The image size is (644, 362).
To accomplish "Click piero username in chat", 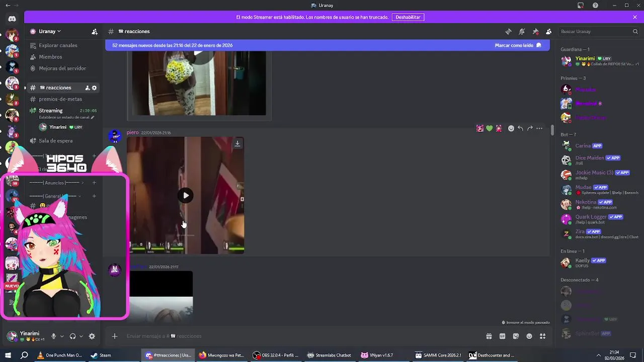I will tap(132, 133).
